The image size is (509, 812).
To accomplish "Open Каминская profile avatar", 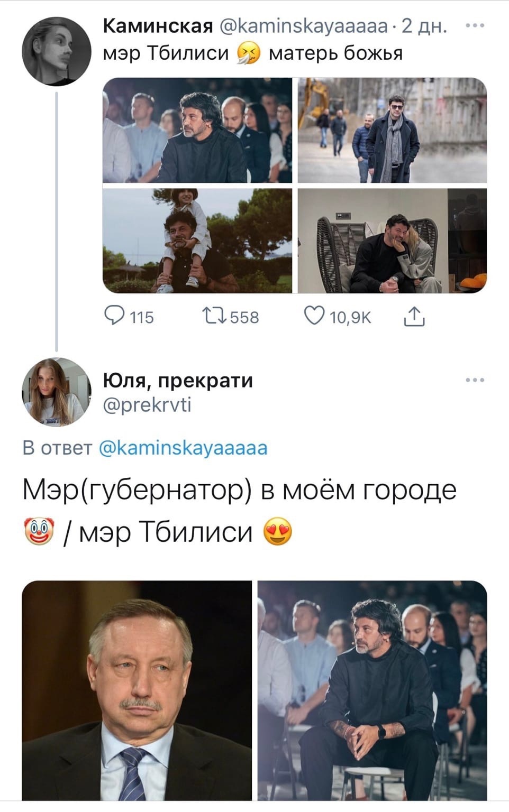I will pyautogui.click(x=57, y=51).
